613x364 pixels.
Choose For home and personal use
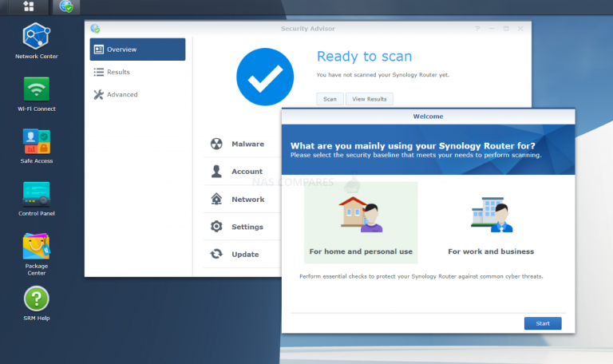(361, 222)
